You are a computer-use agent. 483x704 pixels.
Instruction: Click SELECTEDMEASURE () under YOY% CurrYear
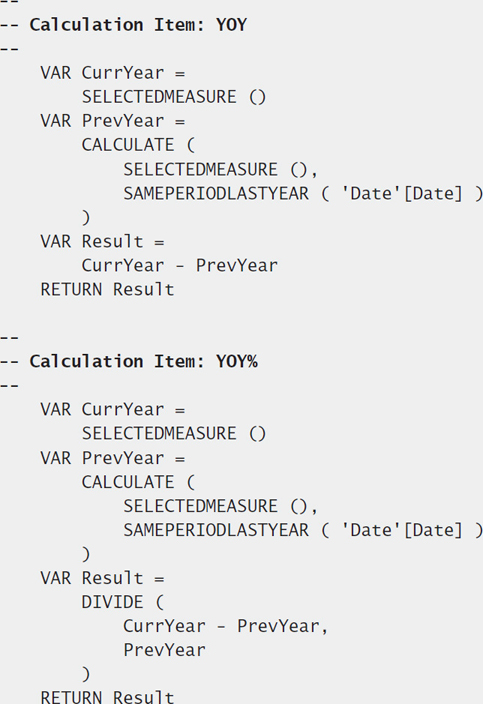174,434
